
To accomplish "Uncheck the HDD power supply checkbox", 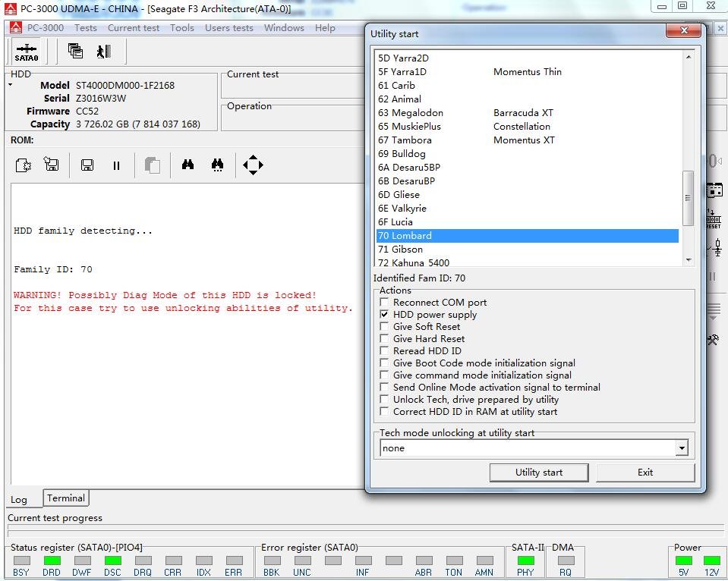I will tap(385, 315).
